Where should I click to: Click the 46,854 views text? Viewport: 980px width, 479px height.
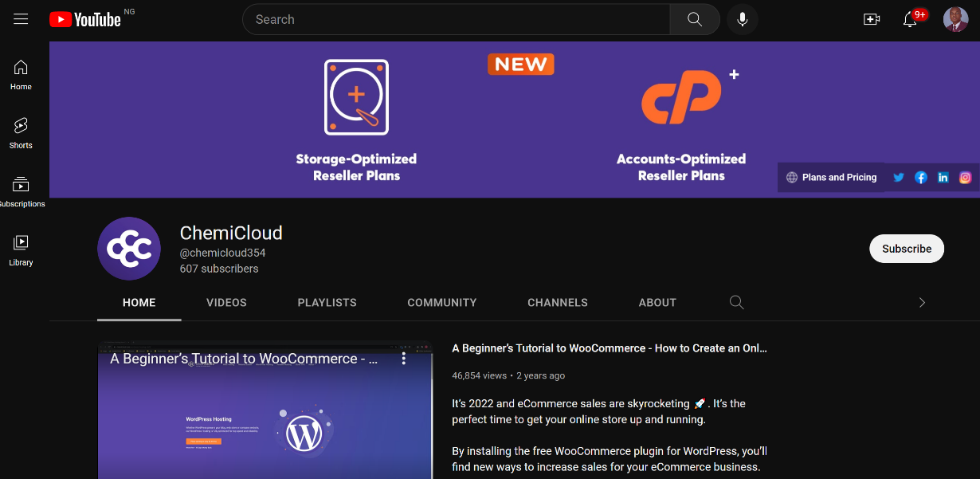(x=480, y=375)
